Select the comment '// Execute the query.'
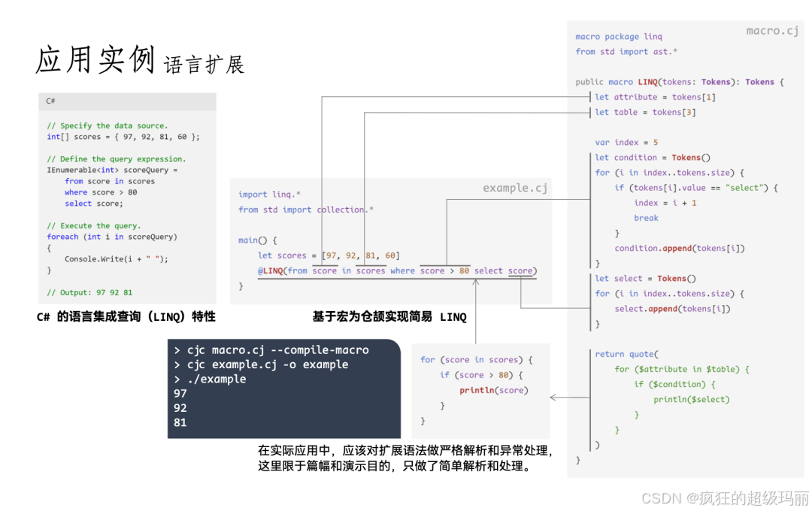Screen dimensions: 812x511 94,225
